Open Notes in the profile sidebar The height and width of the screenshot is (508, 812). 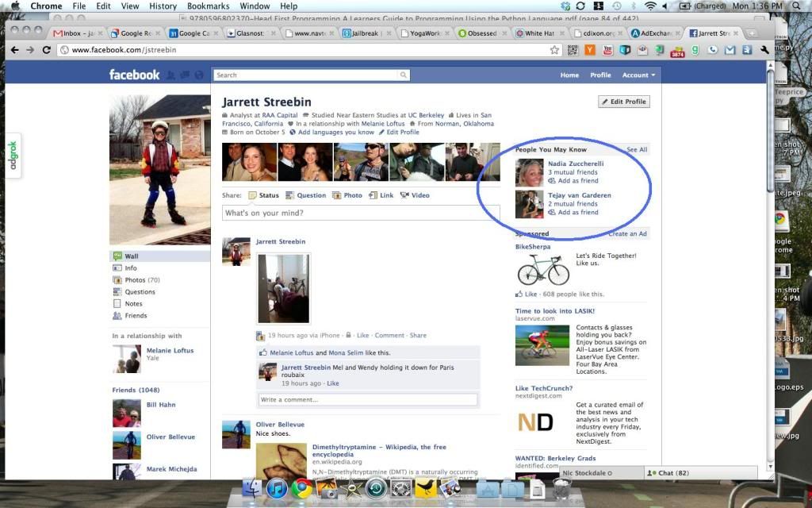(x=128, y=304)
